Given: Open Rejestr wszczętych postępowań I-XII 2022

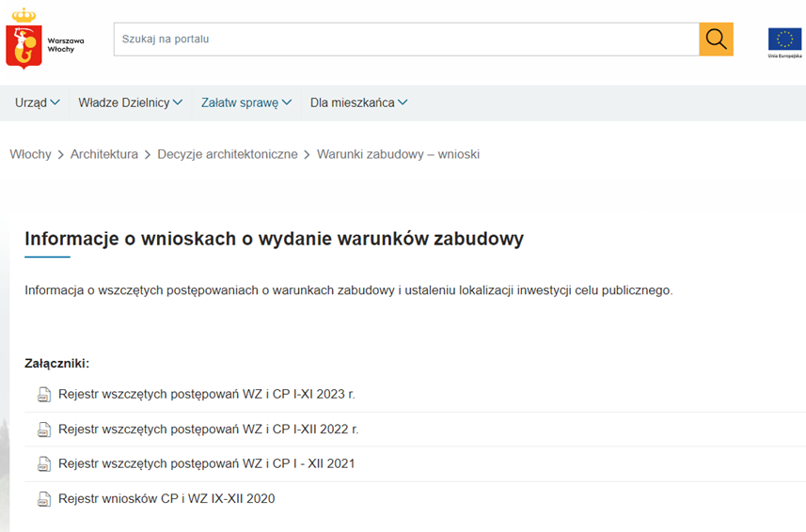Looking at the screenshot, I should point(208,430).
